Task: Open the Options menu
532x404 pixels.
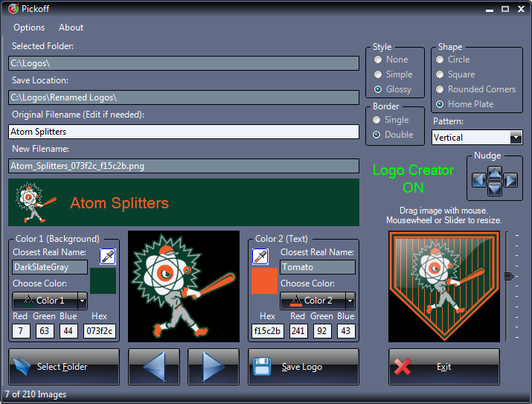Action: (x=29, y=28)
